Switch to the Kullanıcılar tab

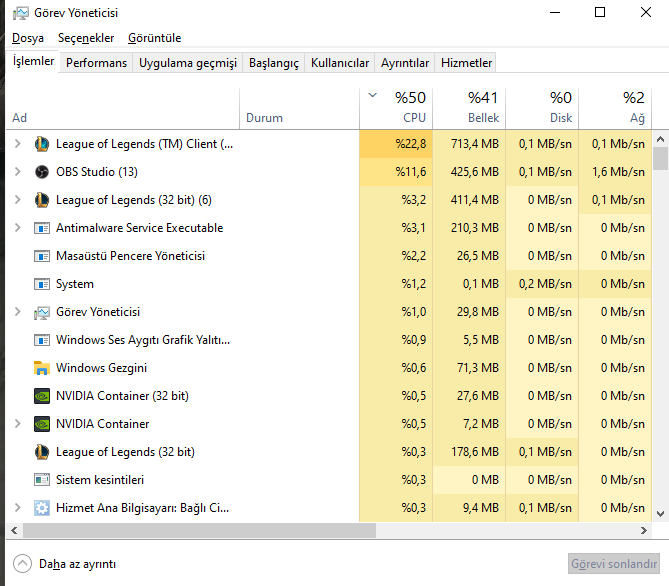point(340,63)
